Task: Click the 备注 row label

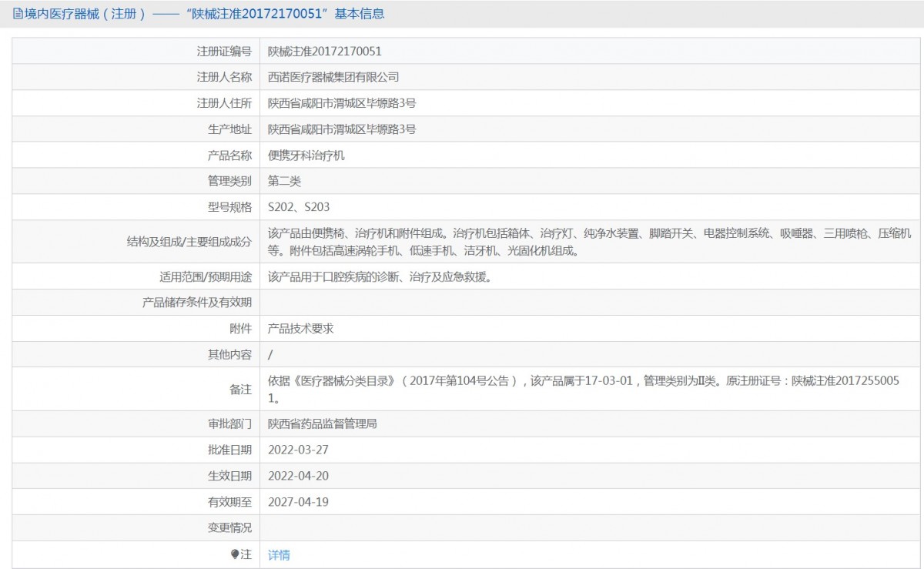Action: point(241,389)
